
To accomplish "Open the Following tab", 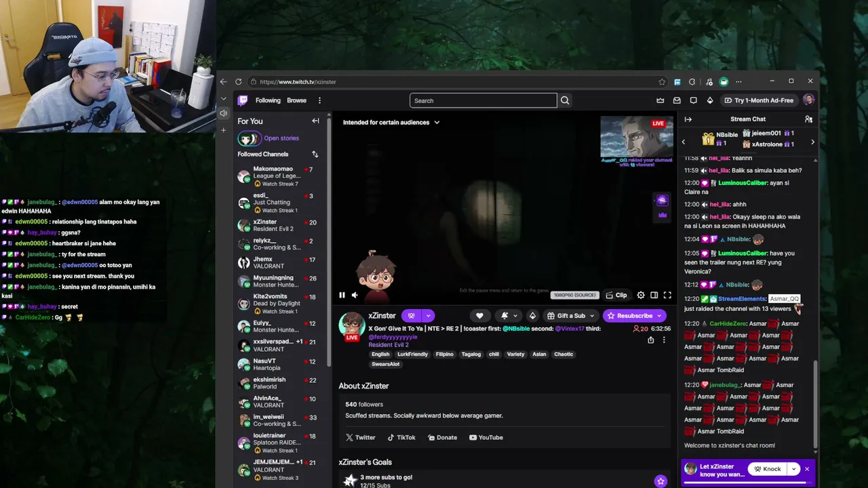I will pyautogui.click(x=268, y=100).
